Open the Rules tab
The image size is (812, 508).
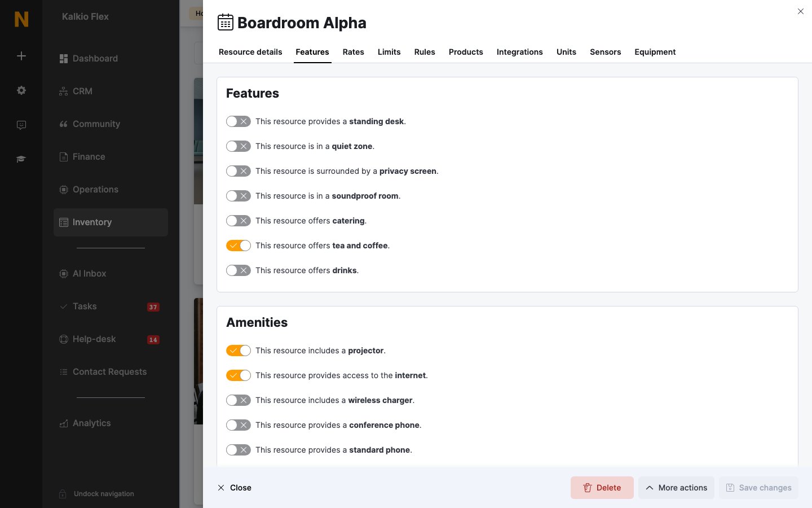425,52
